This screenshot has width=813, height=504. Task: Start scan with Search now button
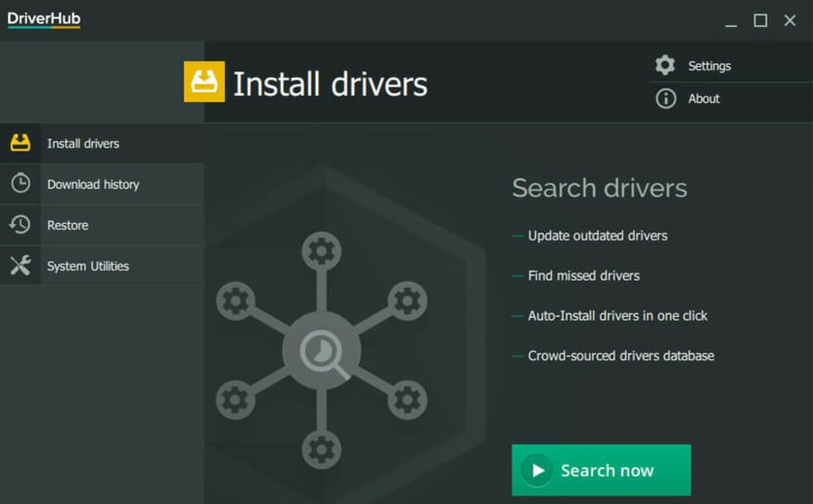(601, 470)
